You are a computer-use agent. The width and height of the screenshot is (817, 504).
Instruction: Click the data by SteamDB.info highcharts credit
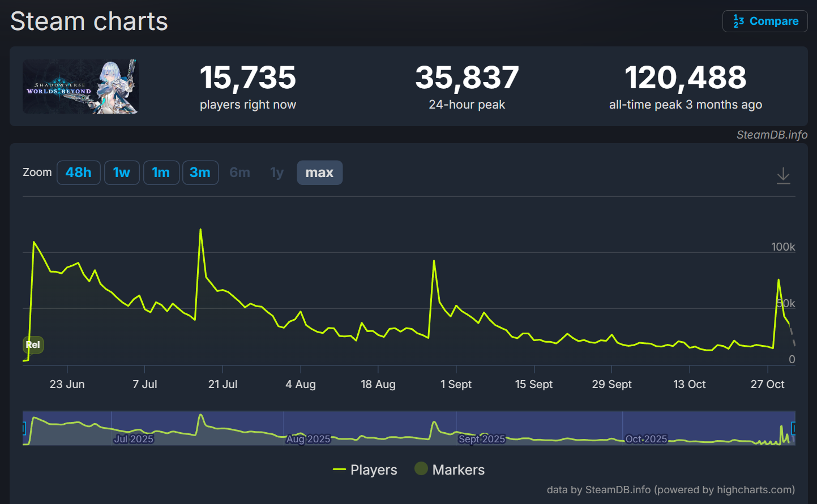(x=671, y=490)
